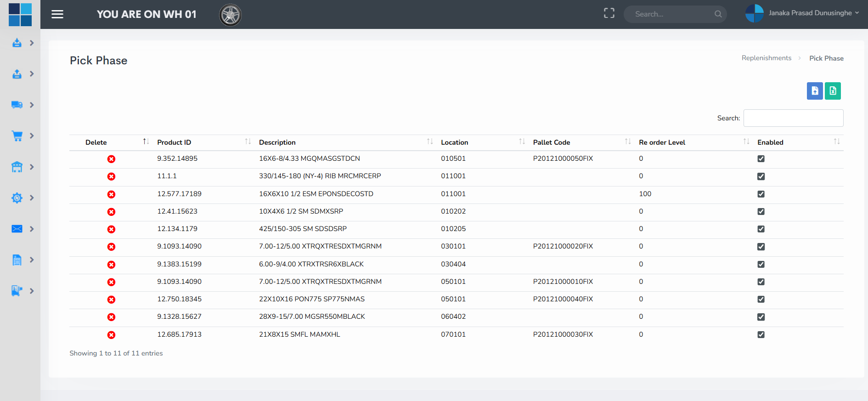Open the settings gear sidebar icon

pyautogui.click(x=17, y=198)
